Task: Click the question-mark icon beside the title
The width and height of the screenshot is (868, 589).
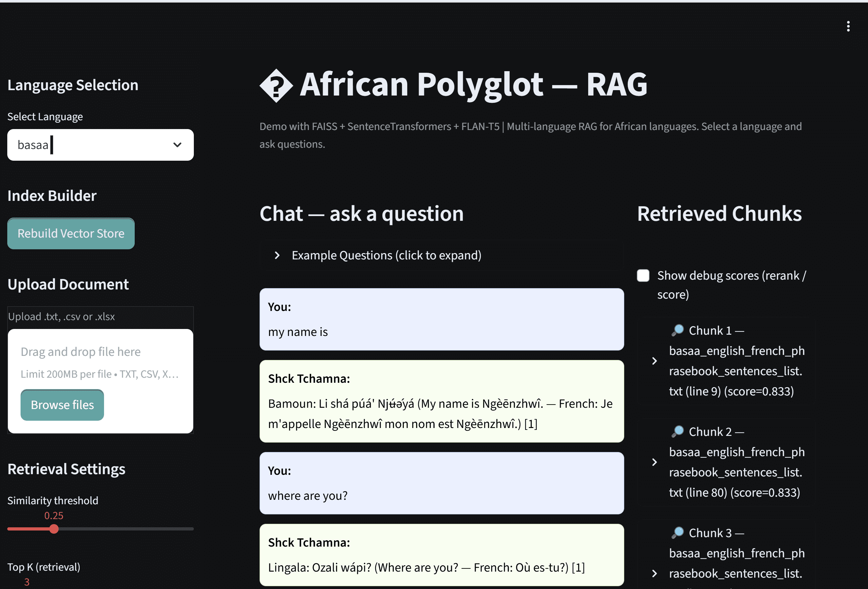Action: 276,85
